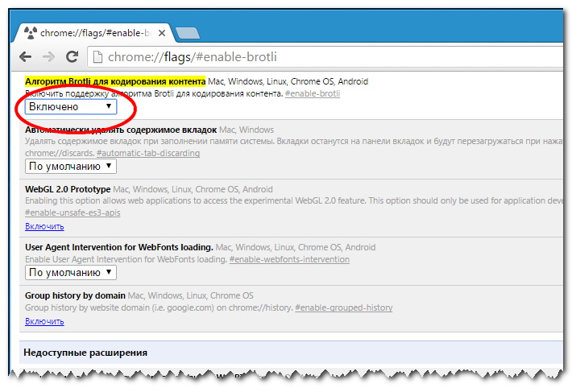Click the 'Group history by domain' title
The height and width of the screenshot is (392, 572).
pos(75,295)
